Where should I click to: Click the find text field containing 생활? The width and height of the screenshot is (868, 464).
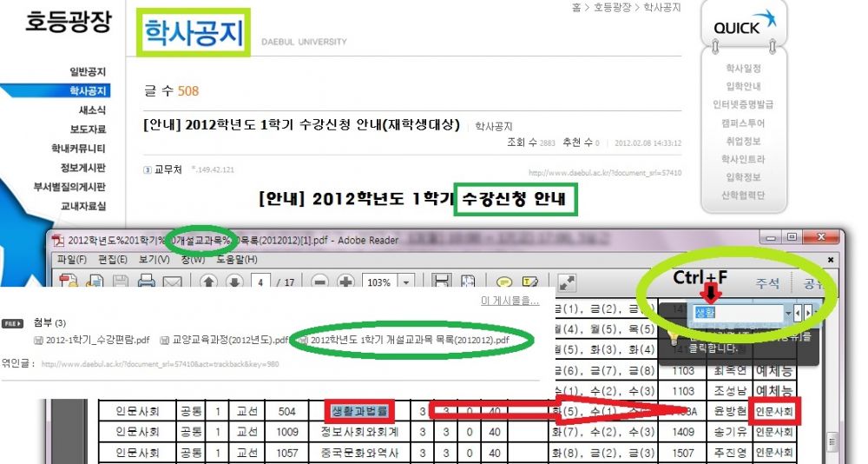click(738, 313)
